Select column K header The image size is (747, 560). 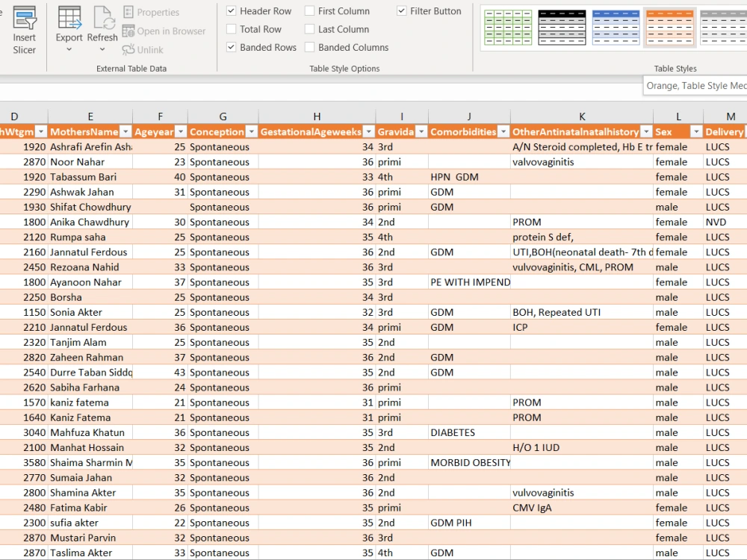click(x=582, y=116)
